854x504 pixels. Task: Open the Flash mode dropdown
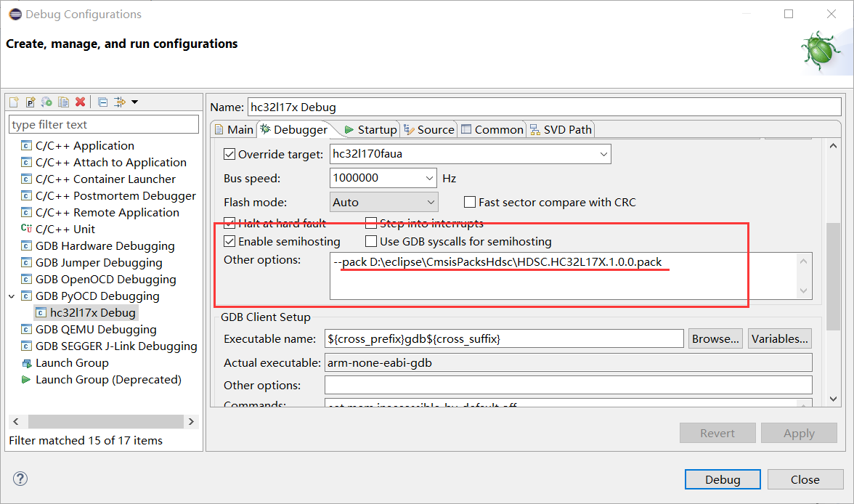[430, 201]
